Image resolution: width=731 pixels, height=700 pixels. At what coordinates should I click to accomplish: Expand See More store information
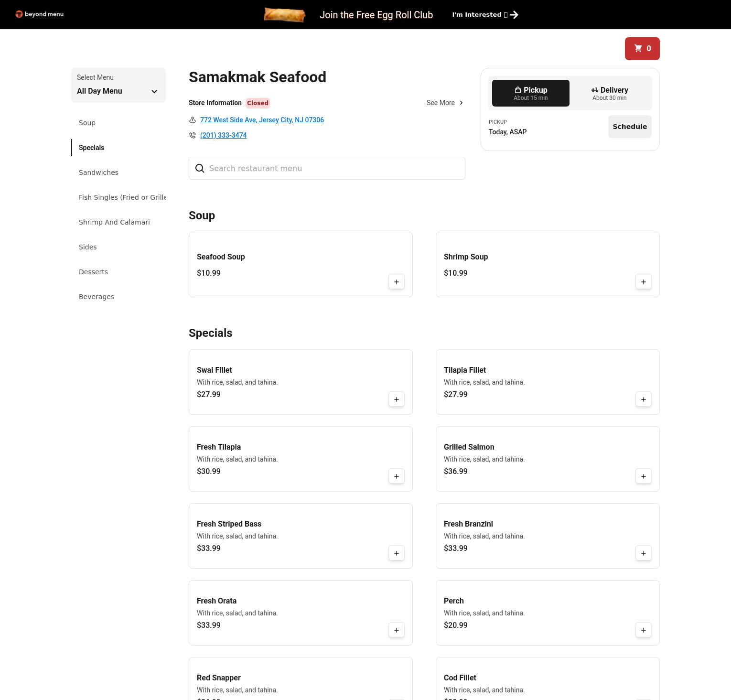pos(444,103)
